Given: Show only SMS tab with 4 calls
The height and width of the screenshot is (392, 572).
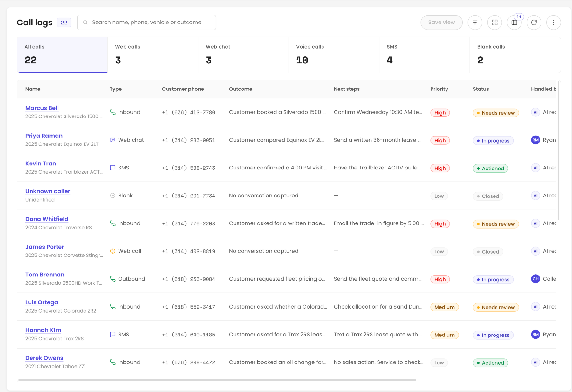Looking at the screenshot, I should 425,55.
